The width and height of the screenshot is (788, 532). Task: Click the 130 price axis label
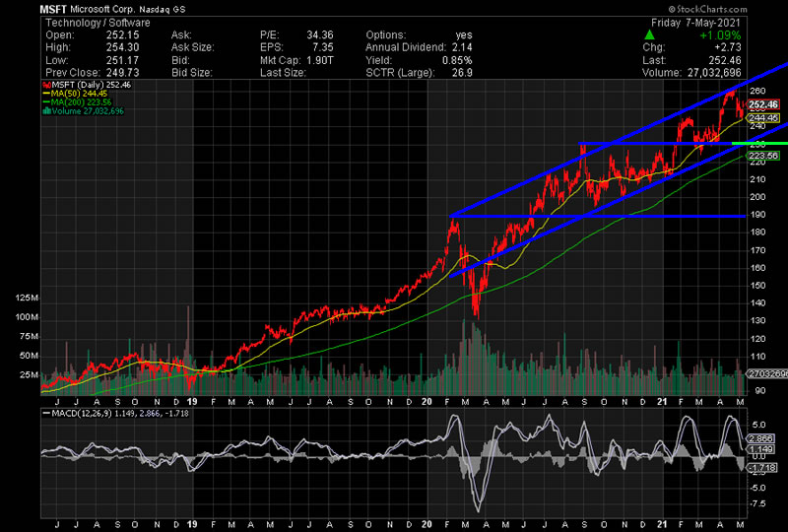coord(757,321)
